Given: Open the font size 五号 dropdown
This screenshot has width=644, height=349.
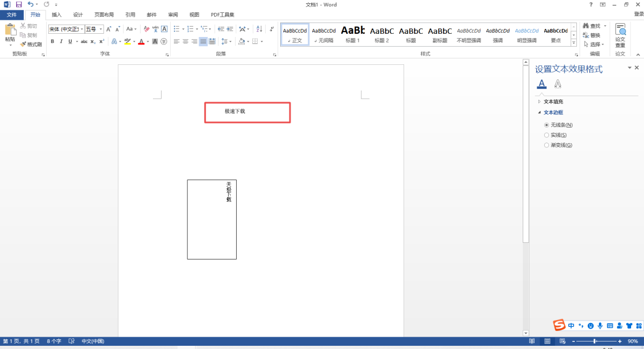Looking at the screenshot, I should point(101,29).
